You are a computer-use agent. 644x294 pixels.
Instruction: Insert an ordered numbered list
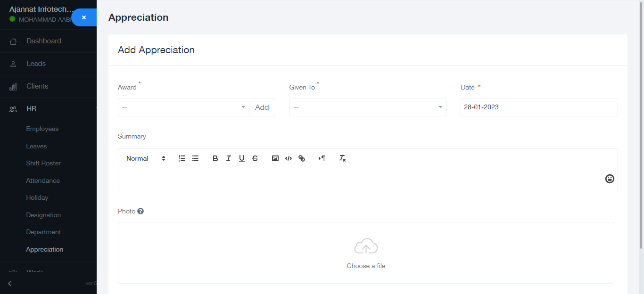182,159
